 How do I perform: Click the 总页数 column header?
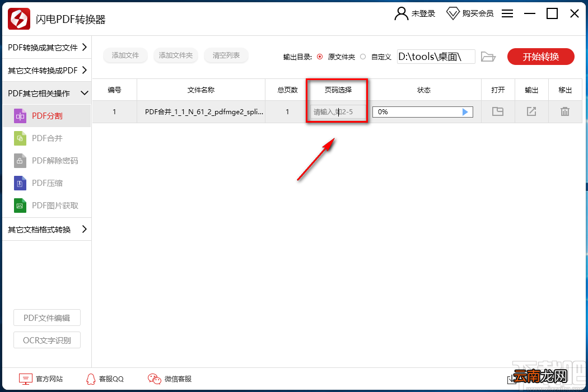point(287,90)
